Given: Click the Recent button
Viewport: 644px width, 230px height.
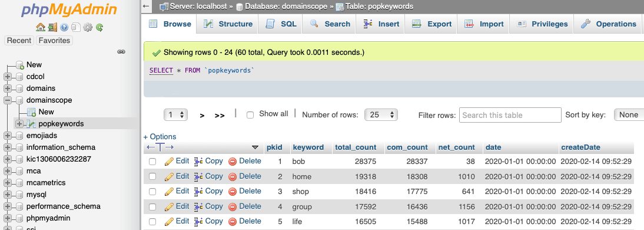Looking at the screenshot, I should click(x=19, y=40).
